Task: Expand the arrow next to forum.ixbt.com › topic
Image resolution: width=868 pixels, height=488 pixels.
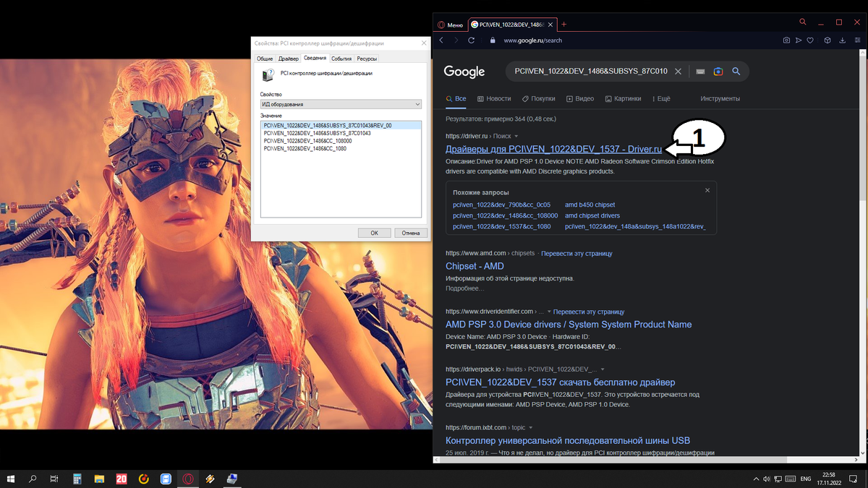Action: point(530,428)
